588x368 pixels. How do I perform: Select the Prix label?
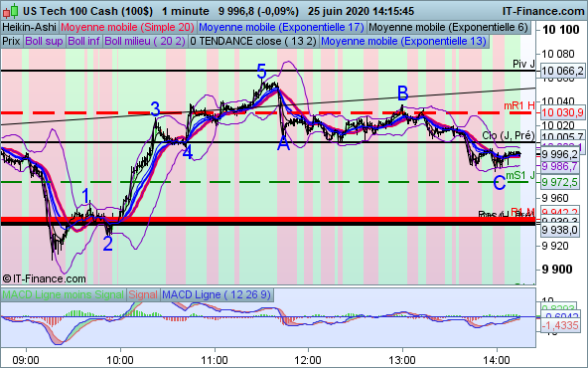coord(11,42)
